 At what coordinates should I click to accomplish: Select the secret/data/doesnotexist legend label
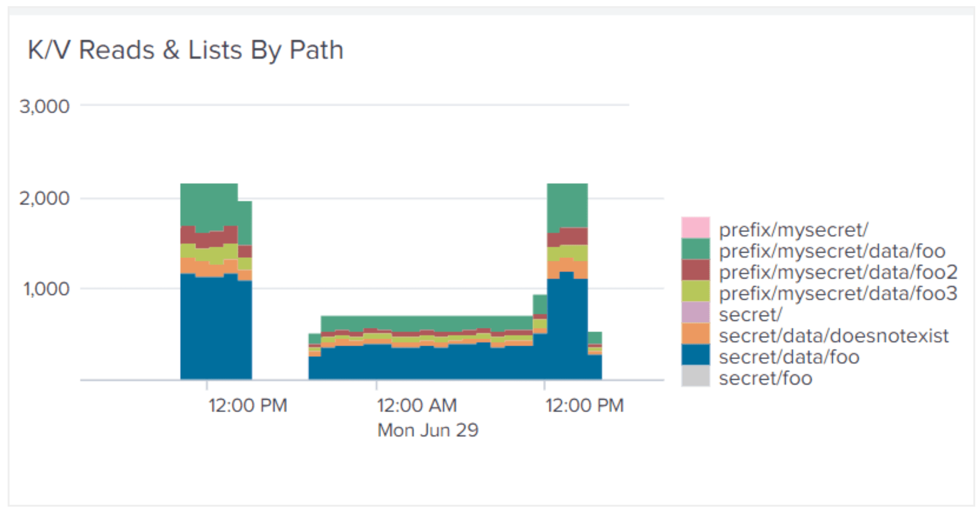click(x=834, y=336)
